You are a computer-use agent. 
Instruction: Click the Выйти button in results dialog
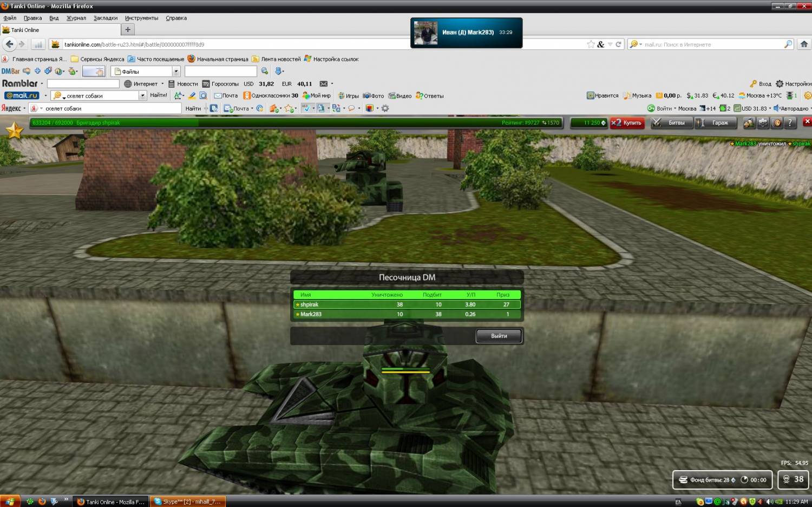coord(499,336)
